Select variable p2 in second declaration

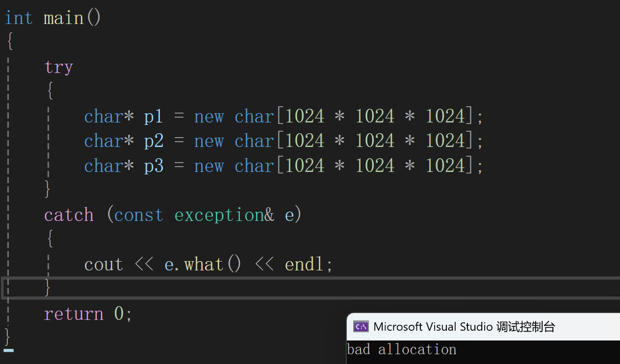point(154,141)
